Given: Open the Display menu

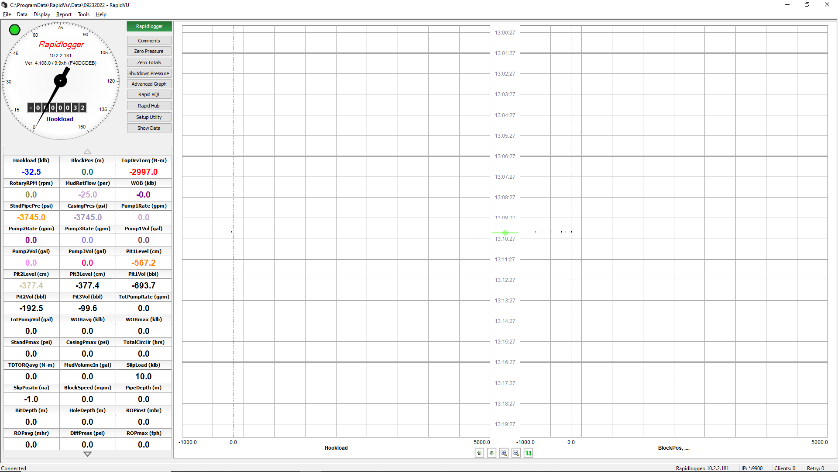Looking at the screenshot, I should coord(43,15).
